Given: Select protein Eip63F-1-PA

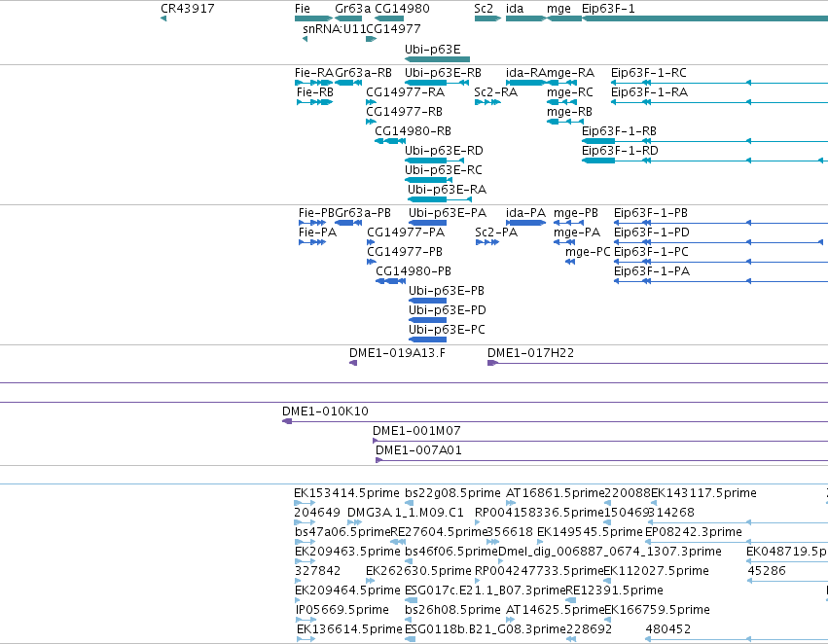Looking at the screenshot, I should (x=652, y=271).
